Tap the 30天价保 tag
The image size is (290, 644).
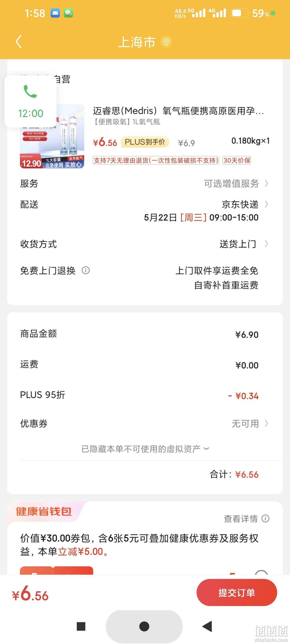237,160
